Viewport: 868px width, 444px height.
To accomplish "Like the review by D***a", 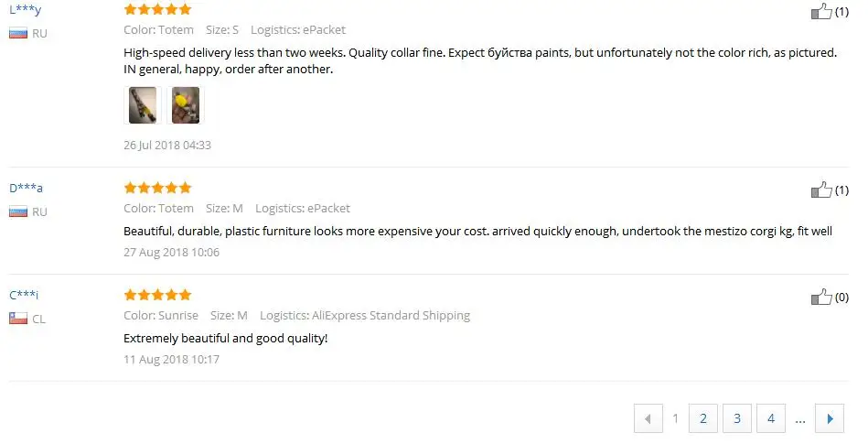I will pos(821,190).
